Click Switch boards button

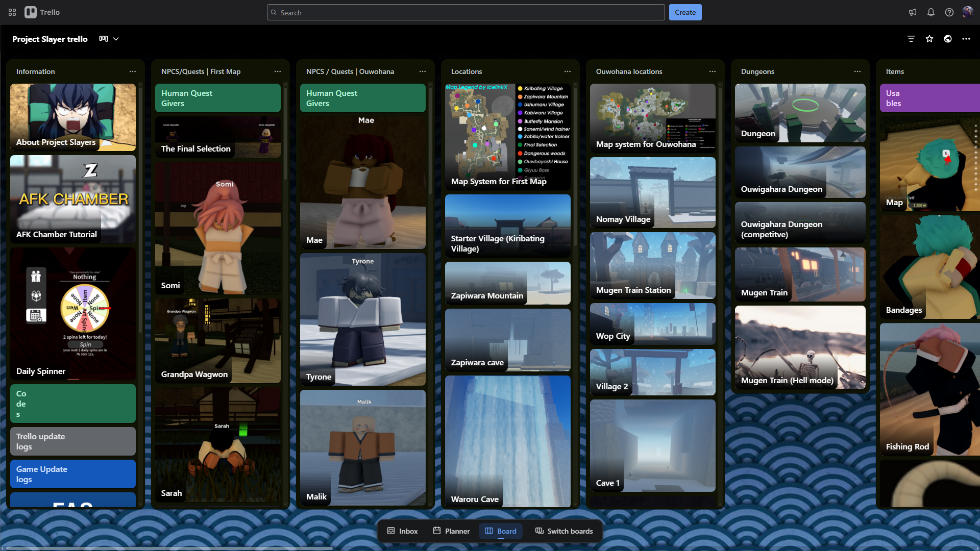[x=564, y=531]
